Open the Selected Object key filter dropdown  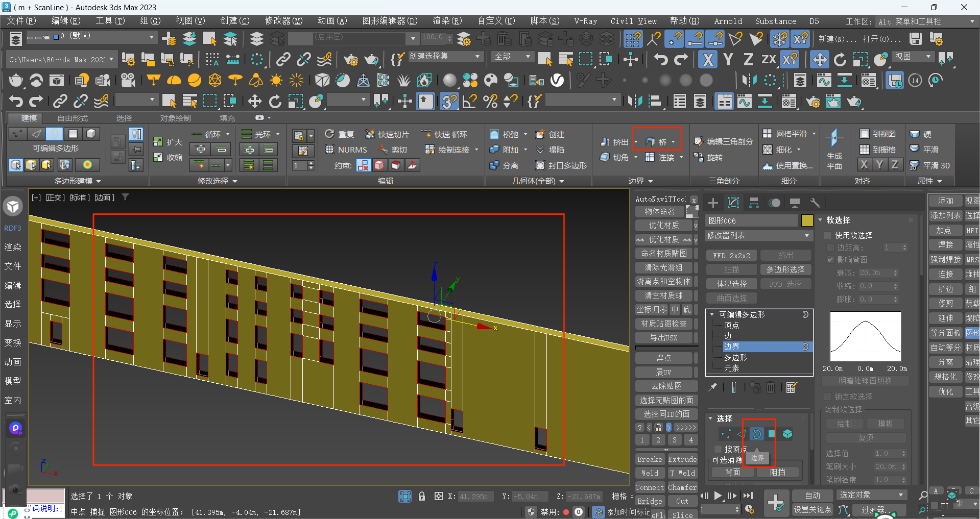[x=872, y=496]
